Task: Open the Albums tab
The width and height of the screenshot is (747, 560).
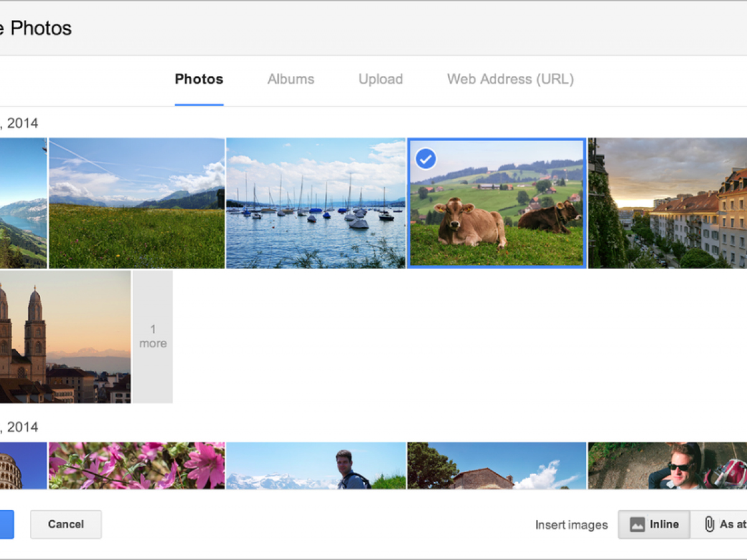Action: (291, 80)
